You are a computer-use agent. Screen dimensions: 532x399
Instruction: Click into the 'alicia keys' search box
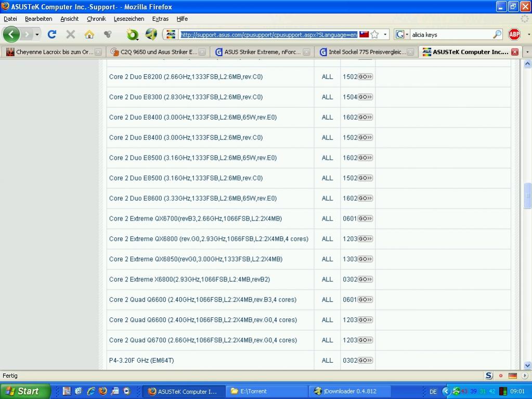point(451,35)
